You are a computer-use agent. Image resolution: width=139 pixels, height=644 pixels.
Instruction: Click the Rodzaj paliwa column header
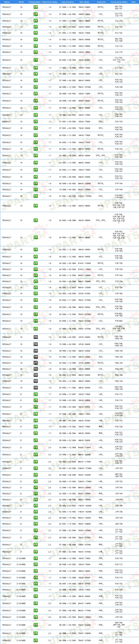pyautogui.click(x=34, y=2)
